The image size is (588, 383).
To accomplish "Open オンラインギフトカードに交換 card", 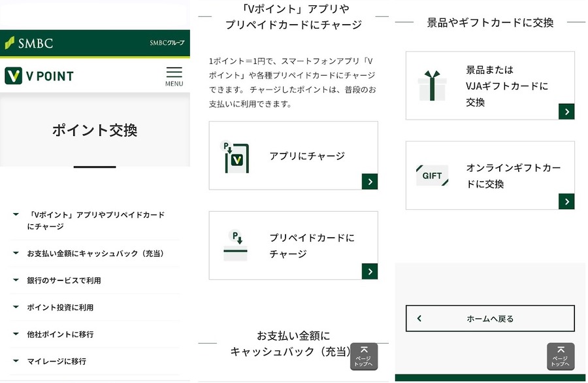I will click(x=490, y=176).
